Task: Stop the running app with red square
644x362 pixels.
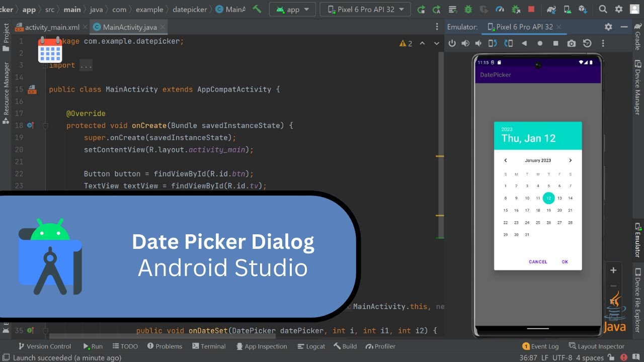Action: (x=531, y=9)
